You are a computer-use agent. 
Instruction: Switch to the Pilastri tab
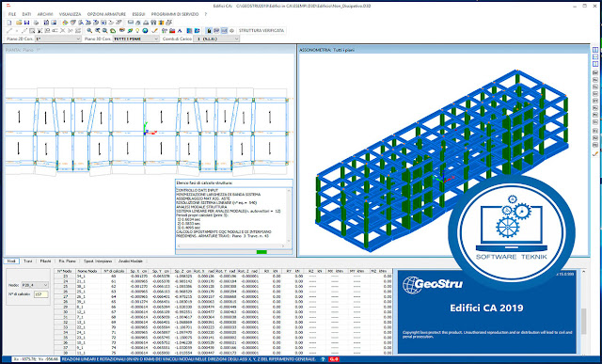click(x=46, y=261)
